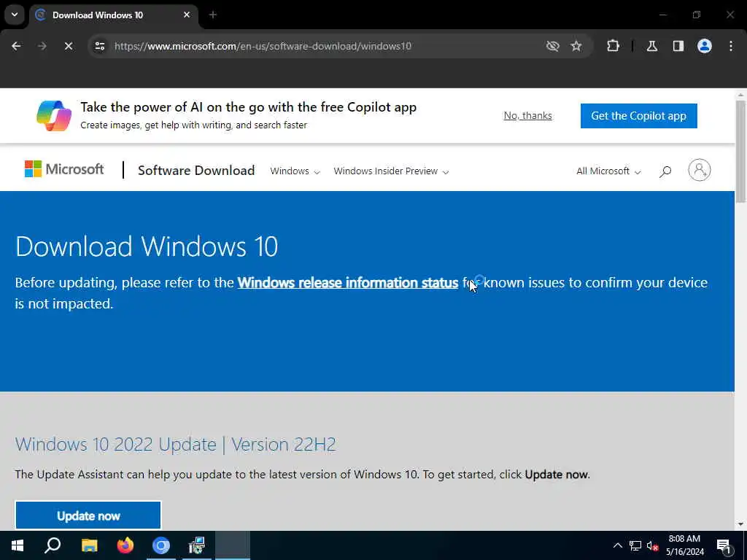
Task: Expand All Microsoft menu
Action: (x=608, y=171)
